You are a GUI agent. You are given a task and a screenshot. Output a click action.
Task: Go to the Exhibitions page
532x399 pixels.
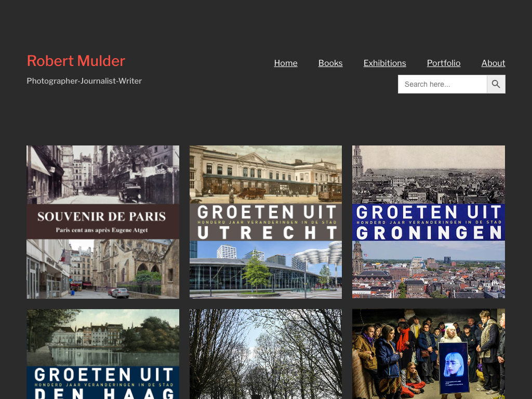pyautogui.click(x=385, y=63)
